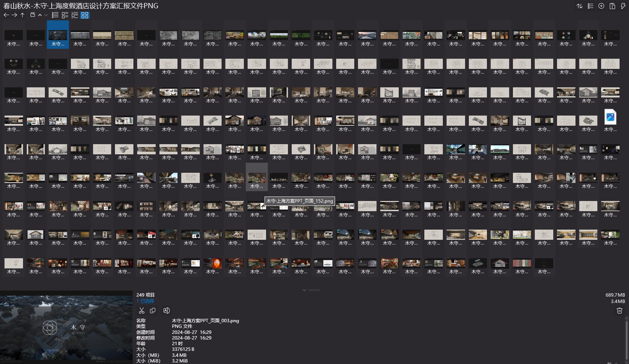This screenshot has height=364, width=629.
Task: Activate the thumbnail grid view
Action: click(x=85, y=15)
